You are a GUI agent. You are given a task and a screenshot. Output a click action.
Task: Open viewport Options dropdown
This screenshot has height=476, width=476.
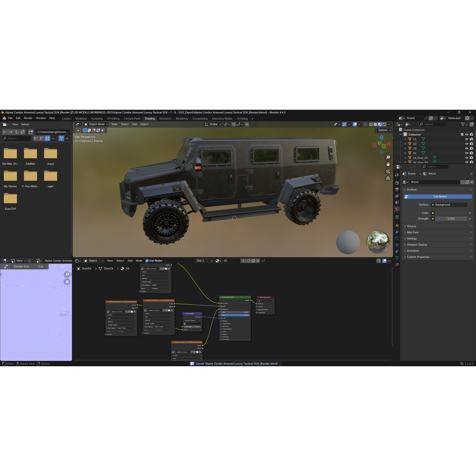pos(384,130)
